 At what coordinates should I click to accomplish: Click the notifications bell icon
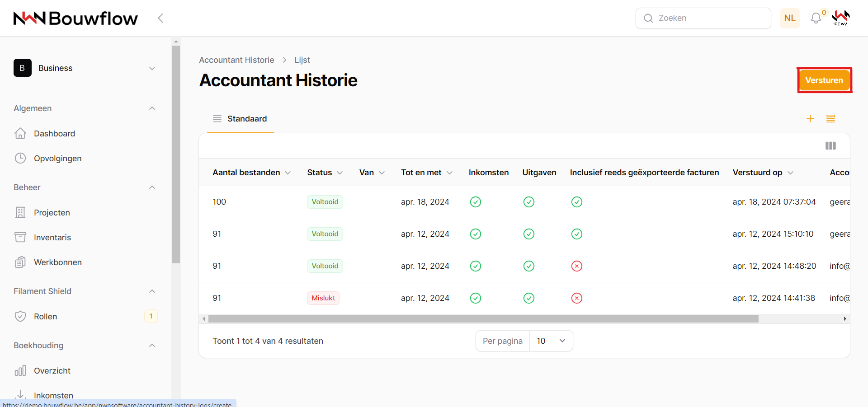pyautogui.click(x=816, y=19)
